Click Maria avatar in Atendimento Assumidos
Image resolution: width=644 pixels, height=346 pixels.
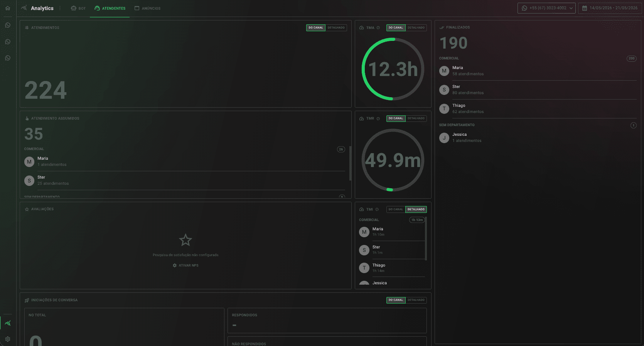[x=29, y=162]
